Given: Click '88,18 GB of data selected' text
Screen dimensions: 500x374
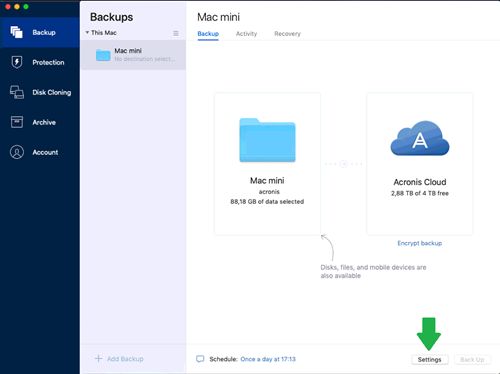Looking at the screenshot, I should click(267, 201).
